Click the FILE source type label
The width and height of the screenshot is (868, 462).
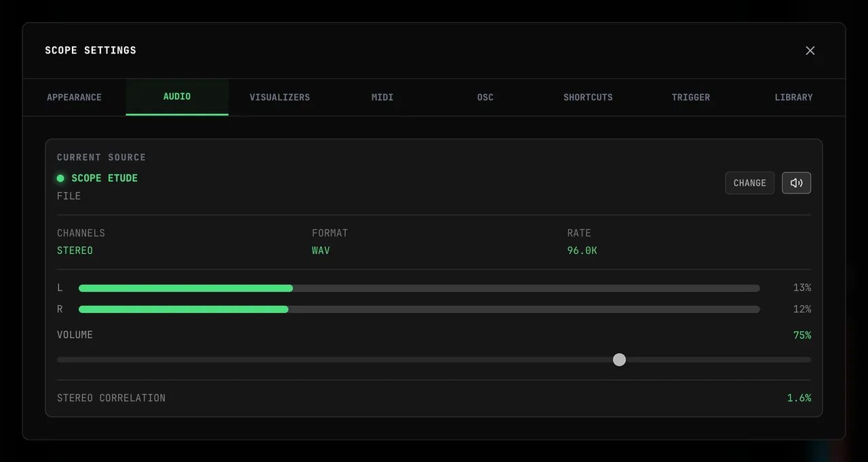pos(68,195)
